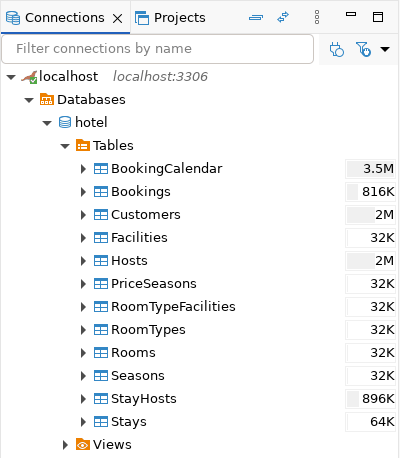Close the Connections tab

click(117, 18)
